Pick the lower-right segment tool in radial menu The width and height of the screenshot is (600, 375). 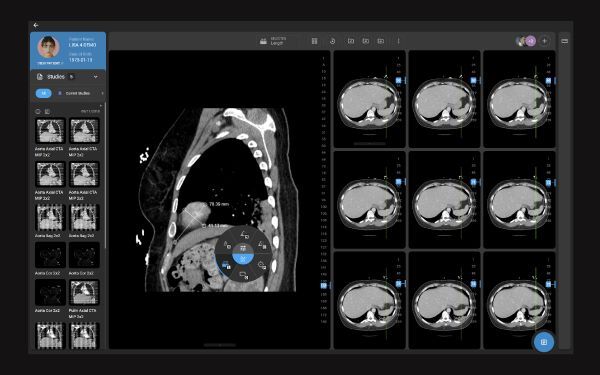click(262, 265)
